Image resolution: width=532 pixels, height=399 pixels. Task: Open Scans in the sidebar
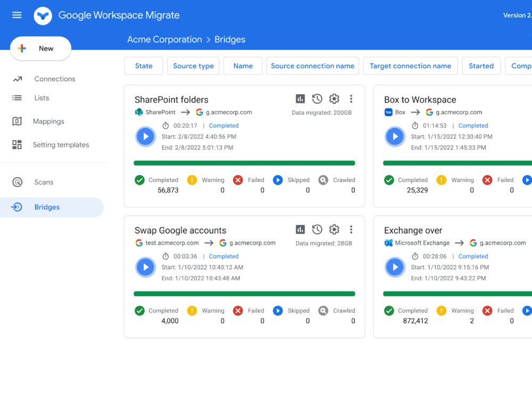(x=44, y=182)
